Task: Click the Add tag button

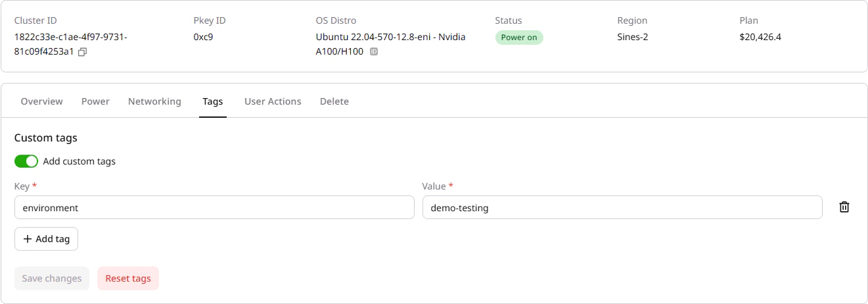Action: point(46,239)
